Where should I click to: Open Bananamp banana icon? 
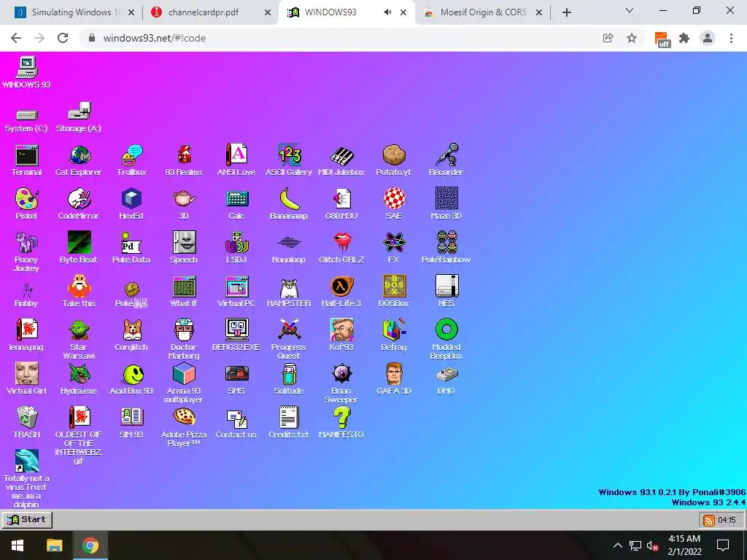click(289, 204)
